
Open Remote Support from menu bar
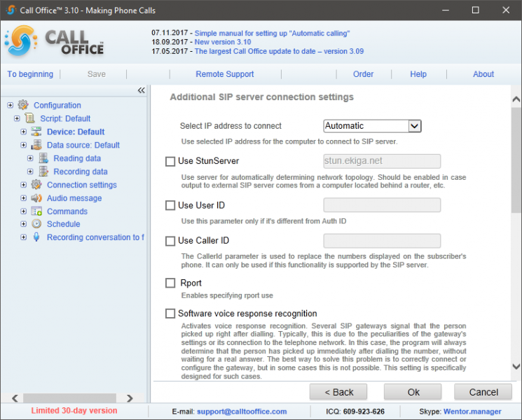point(225,74)
